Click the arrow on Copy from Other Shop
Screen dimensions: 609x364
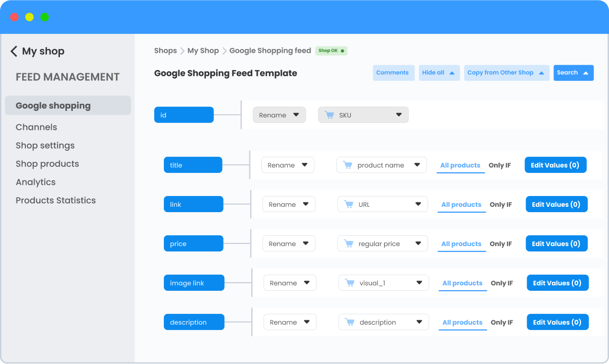(542, 73)
